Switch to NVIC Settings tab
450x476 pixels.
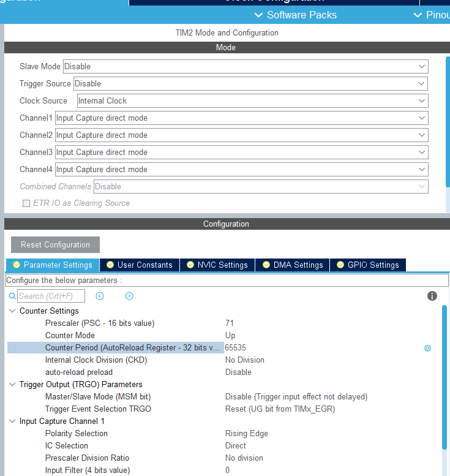coord(217,265)
